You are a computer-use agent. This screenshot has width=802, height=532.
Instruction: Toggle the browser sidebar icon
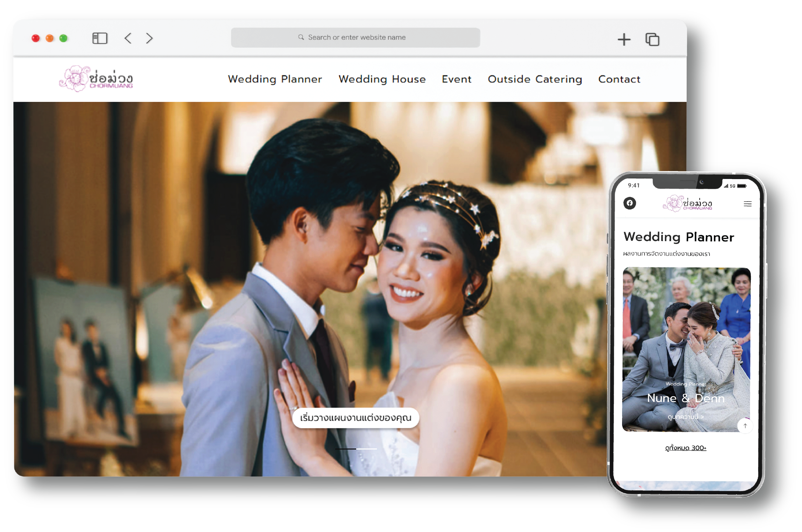pyautogui.click(x=100, y=38)
